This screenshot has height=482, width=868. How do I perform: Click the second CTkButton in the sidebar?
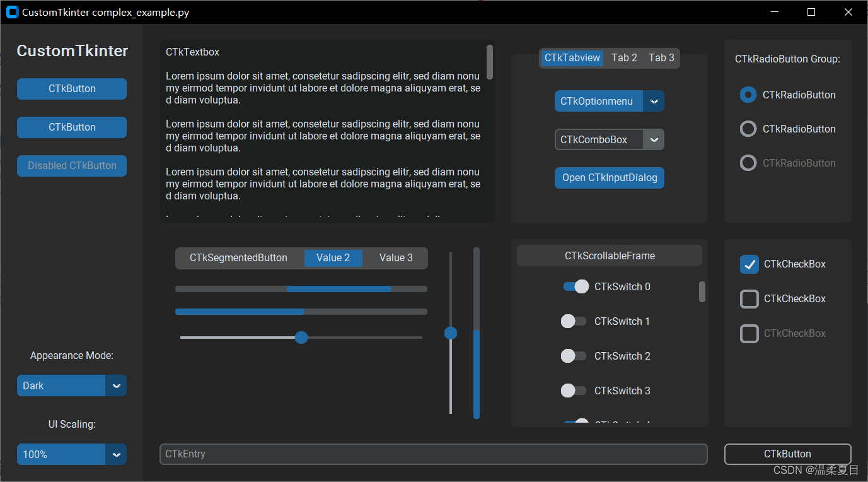[72, 127]
